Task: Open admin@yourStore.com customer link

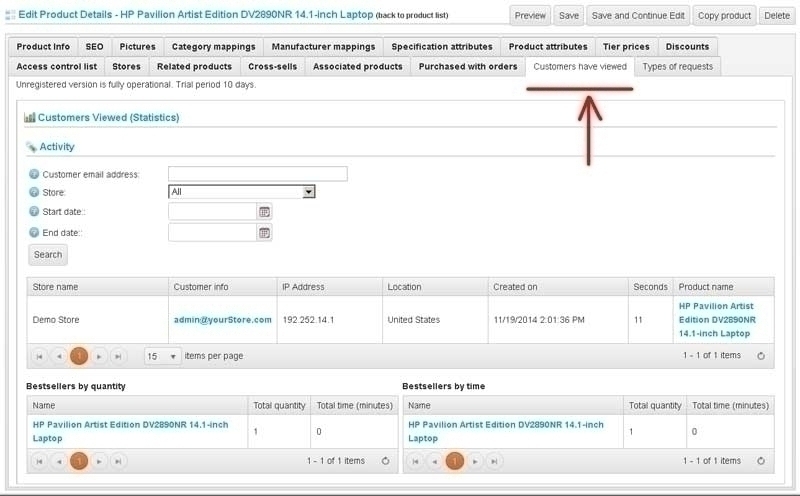Action: pyautogui.click(x=222, y=319)
